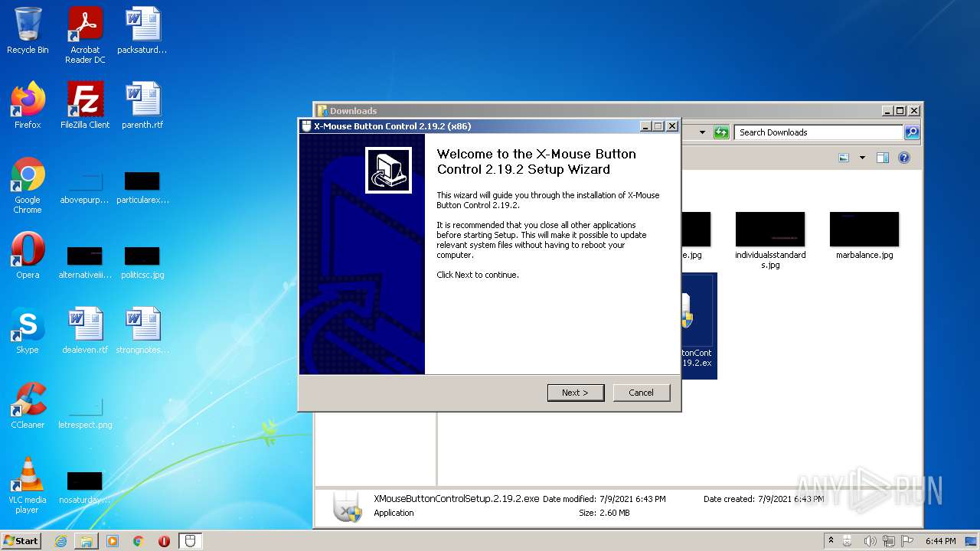Launch Chrome from the taskbar
This screenshot has width=980, height=551.
pos(138,541)
